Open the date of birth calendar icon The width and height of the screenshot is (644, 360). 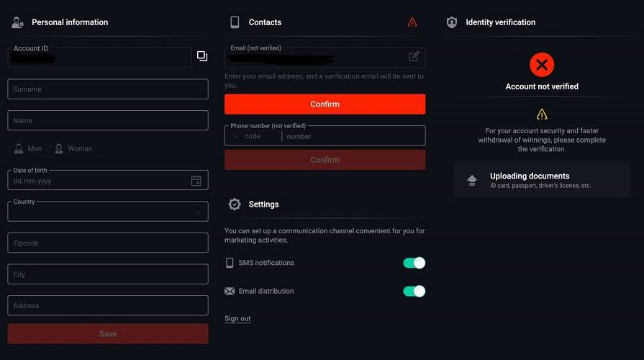(x=196, y=181)
